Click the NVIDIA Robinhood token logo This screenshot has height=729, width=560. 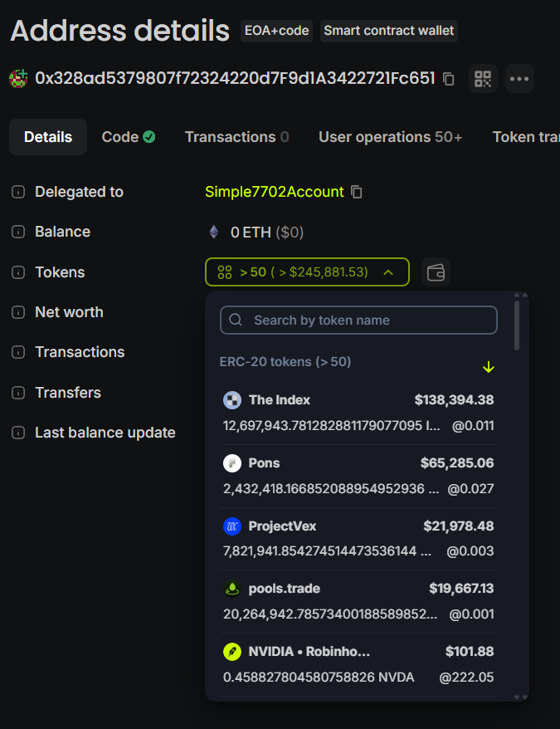[x=232, y=651]
